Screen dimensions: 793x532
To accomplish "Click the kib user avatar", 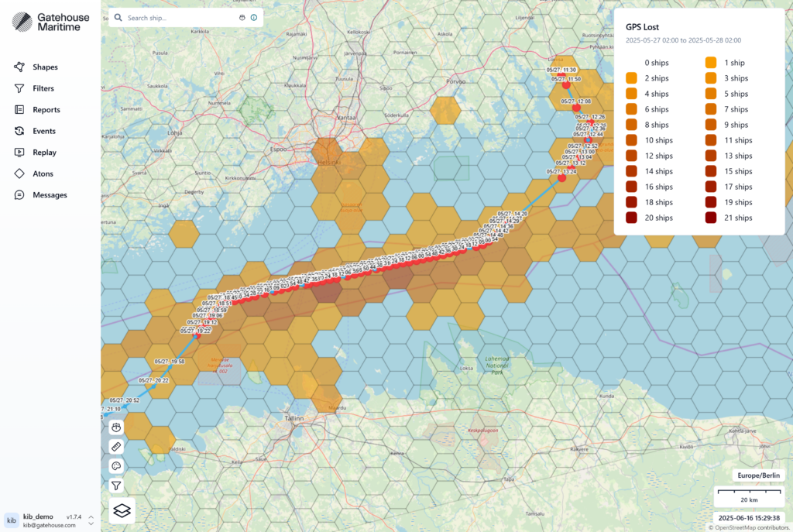I will 11,520.
